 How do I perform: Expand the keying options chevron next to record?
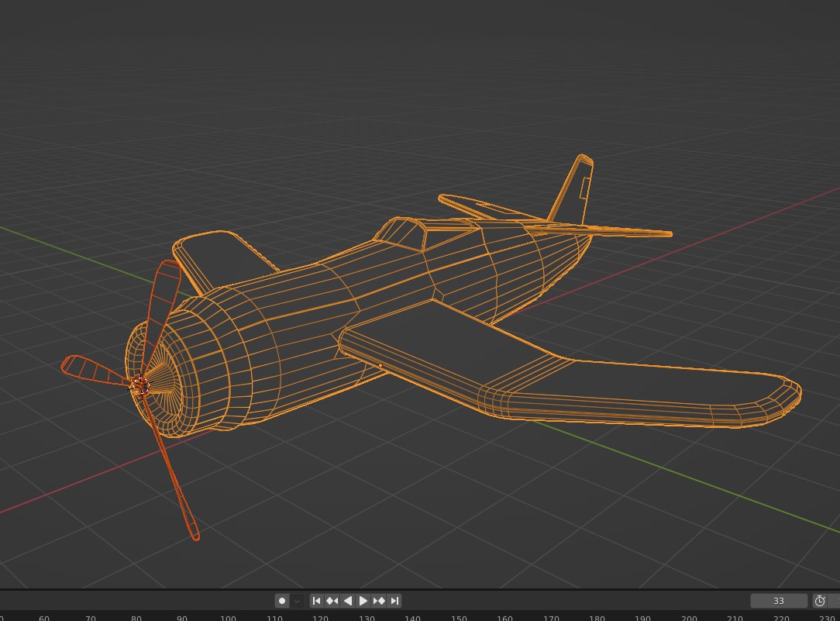click(296, 600)
